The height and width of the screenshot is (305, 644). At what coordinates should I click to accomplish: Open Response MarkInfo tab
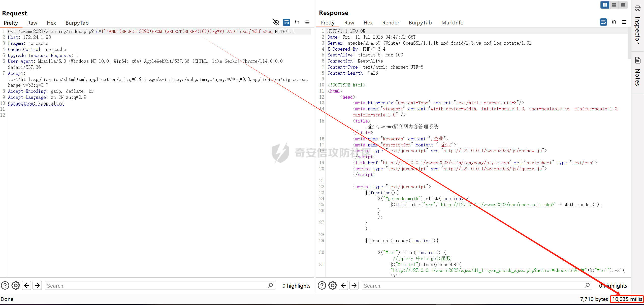pyautogui.click(x=453, y=23)
